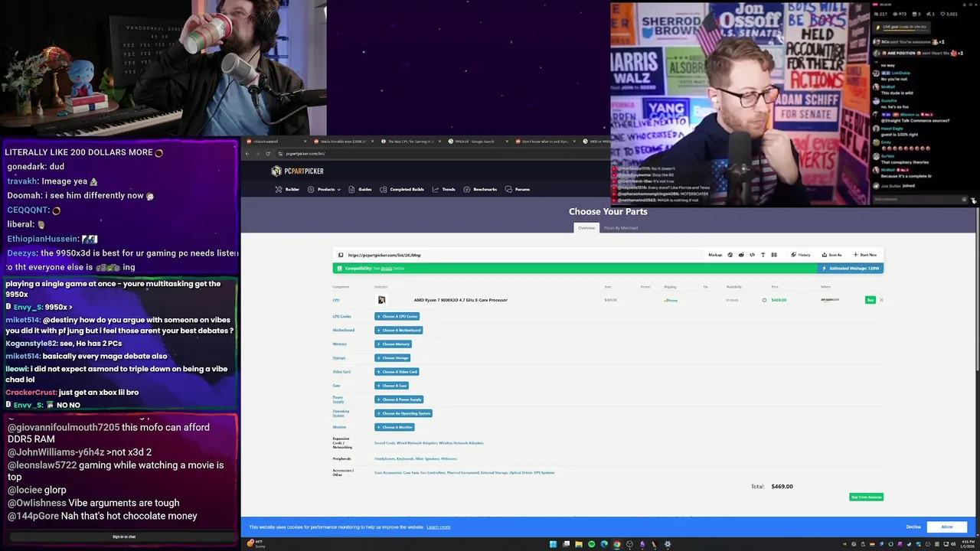Click the CPU price settings gear icon
Screen dimensions: 980x551
764,300
